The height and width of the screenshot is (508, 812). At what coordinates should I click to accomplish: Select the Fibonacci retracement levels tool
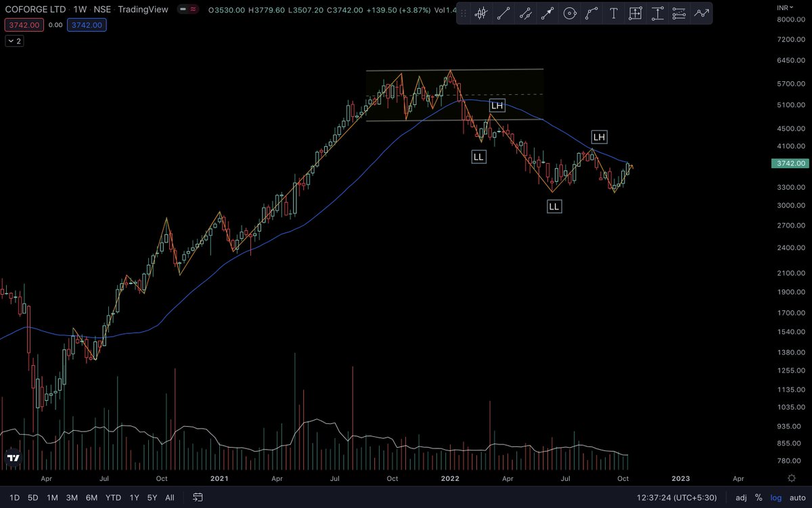tap(679, 13)
